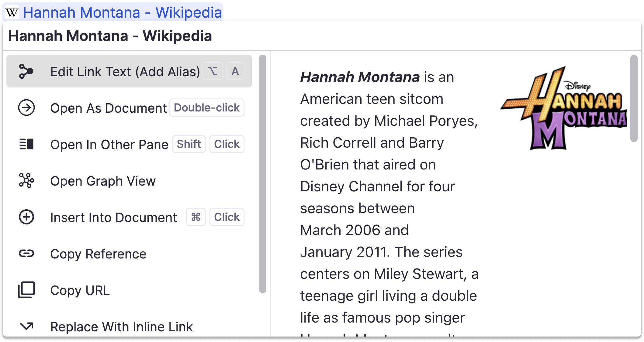Click the Insert Into Document plus icon
644x342 pixels.
(26, 217)
